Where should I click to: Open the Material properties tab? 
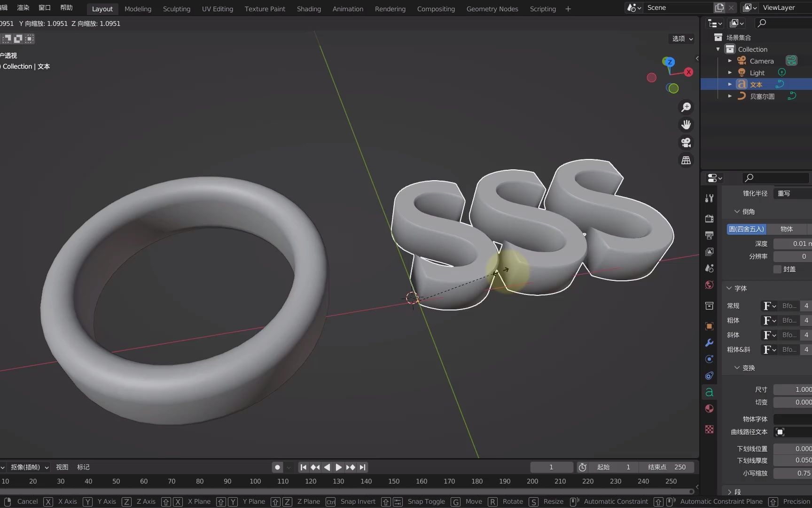click(x=709, y=408)
